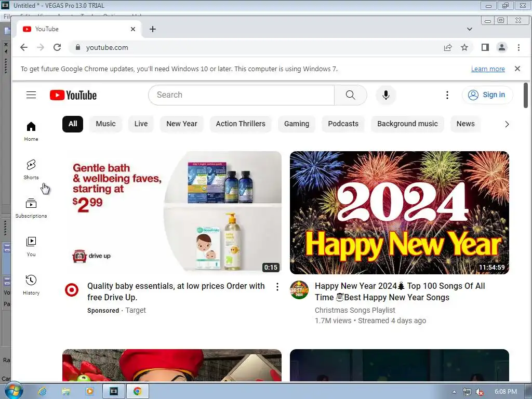Screen dimensions: 532x399
Task: Click the share page icon in address bar
Action: 448,47
